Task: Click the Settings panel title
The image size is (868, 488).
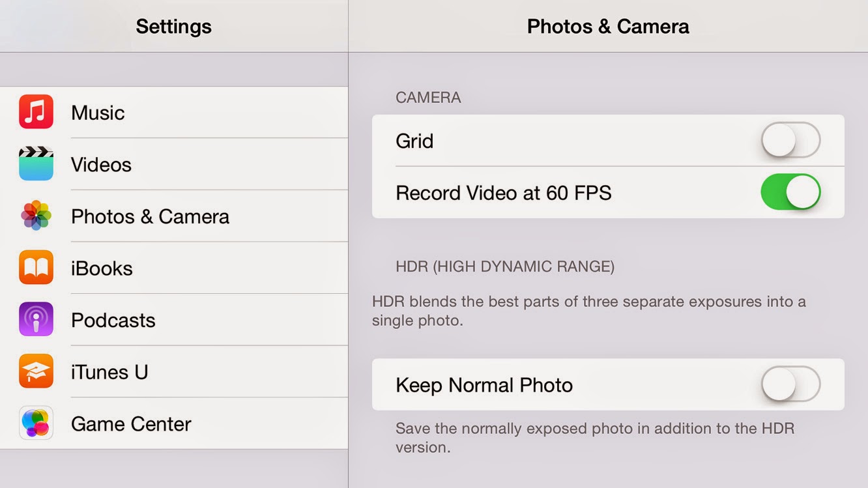Action: [x=173, y=27]
